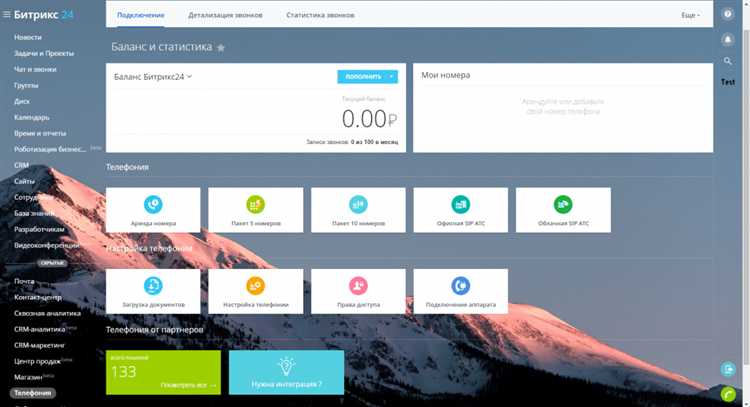
Task: Open the Пакет 5 номеров tile
Action: coord(255,210)
